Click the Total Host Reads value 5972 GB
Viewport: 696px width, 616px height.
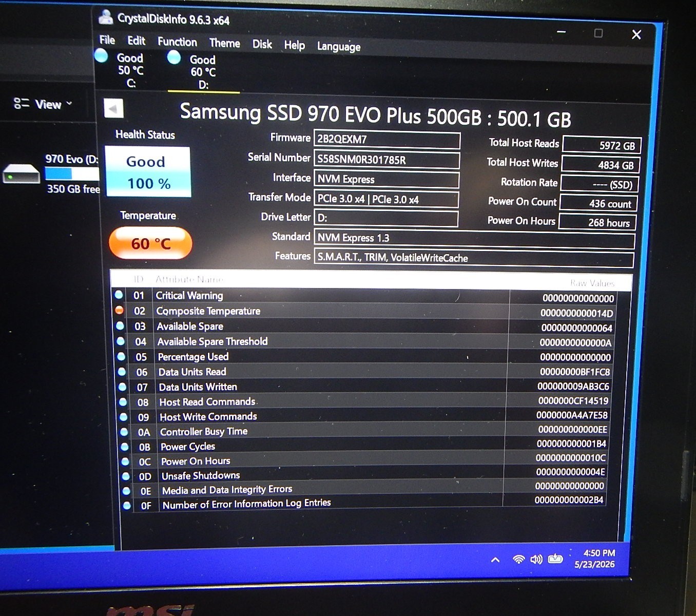pyautogui.click(x=602, y=145)
